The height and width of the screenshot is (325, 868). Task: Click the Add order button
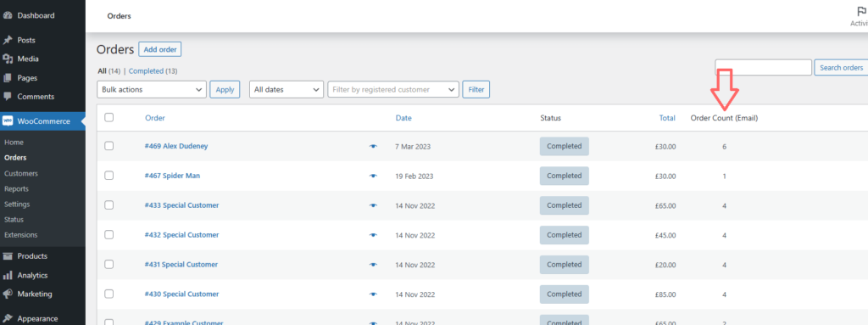click(x=160, y=49)
